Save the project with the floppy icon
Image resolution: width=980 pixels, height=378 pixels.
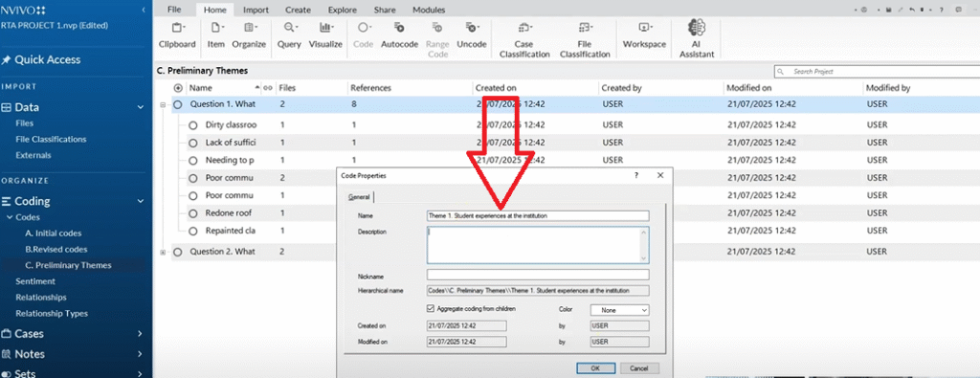click(x=889, y=10)
